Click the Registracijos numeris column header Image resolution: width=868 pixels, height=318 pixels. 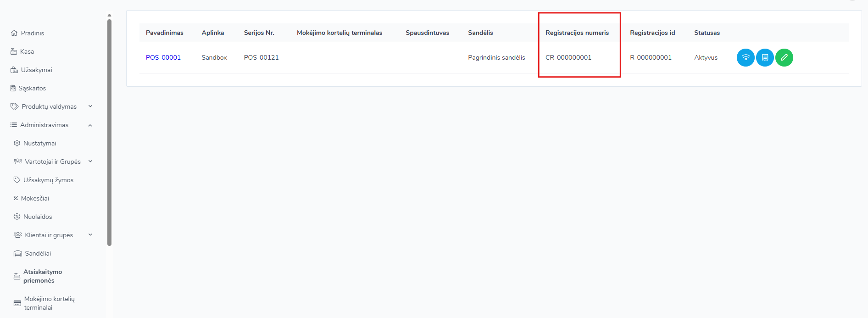pos(577,33)
